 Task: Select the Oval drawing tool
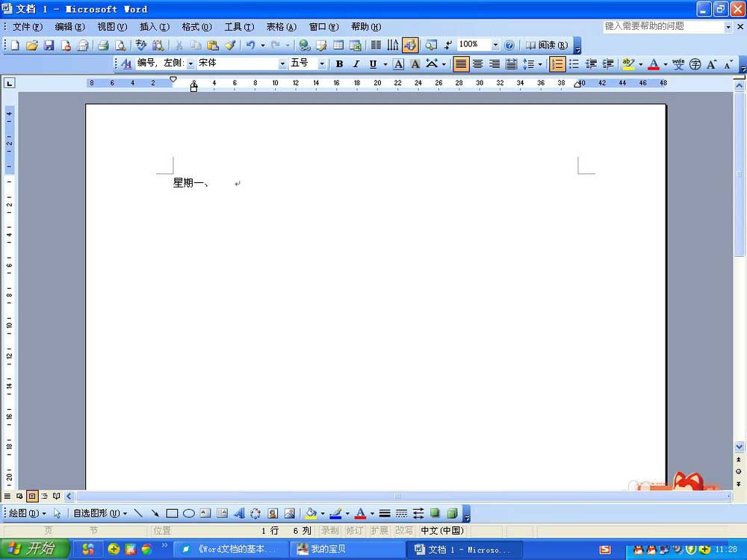[189, 514]
